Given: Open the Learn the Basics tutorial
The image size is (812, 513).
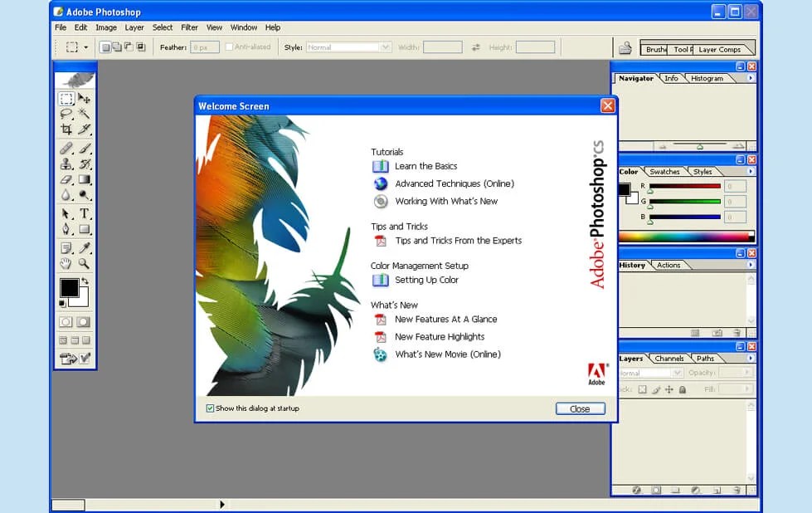Looking at the screenshot, I should coord(425,165).
